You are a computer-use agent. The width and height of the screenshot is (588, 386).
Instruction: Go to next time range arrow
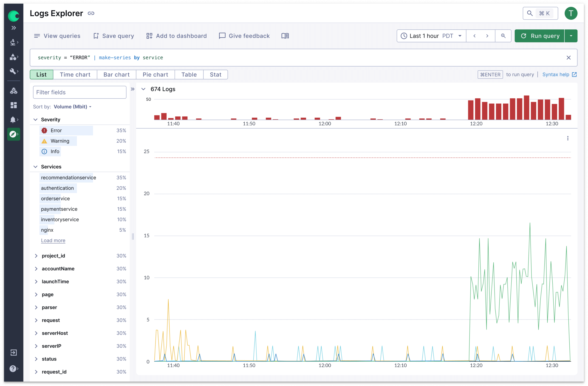(487, 36)
